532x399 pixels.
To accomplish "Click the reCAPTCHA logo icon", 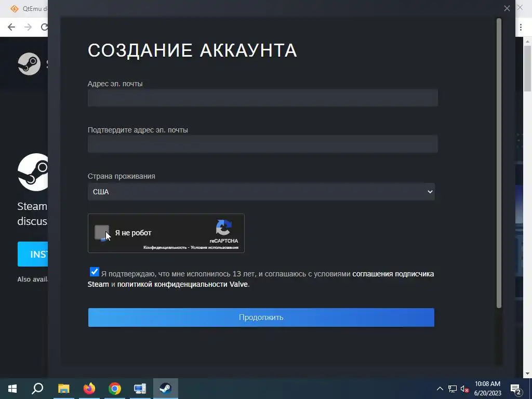I will (223, 228).
